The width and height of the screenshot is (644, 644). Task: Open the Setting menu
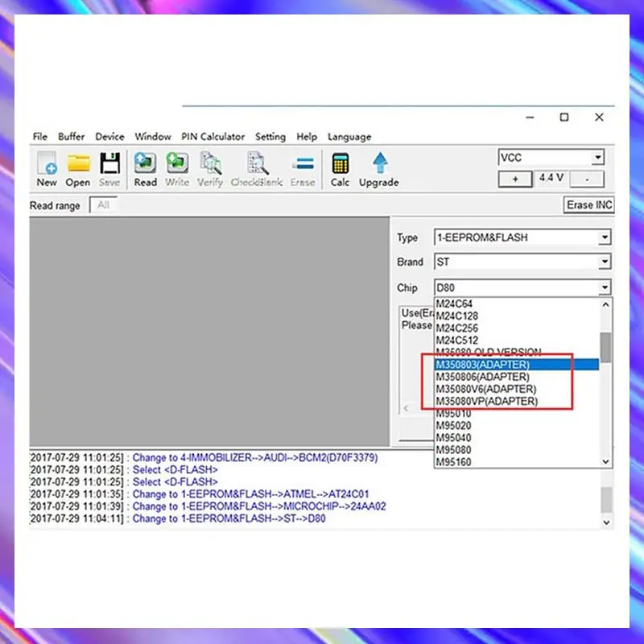click(x=270, y=136)
